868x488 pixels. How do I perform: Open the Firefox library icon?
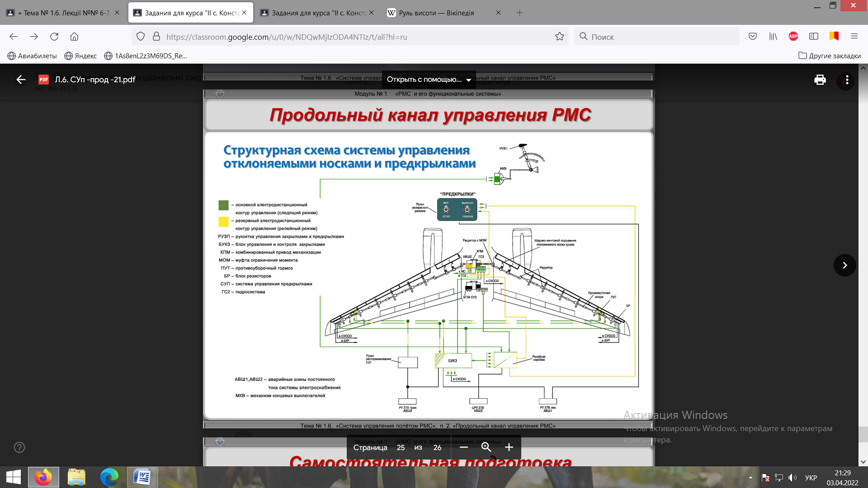(773, 37)
